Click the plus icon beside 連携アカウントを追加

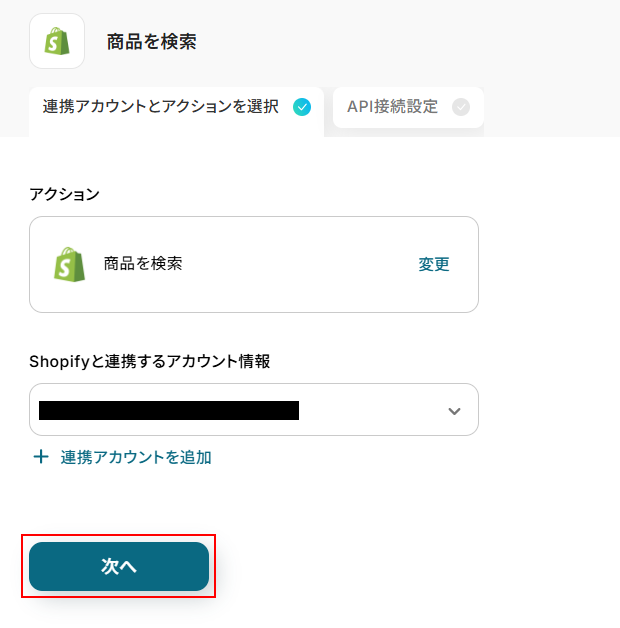pos(41,457)
